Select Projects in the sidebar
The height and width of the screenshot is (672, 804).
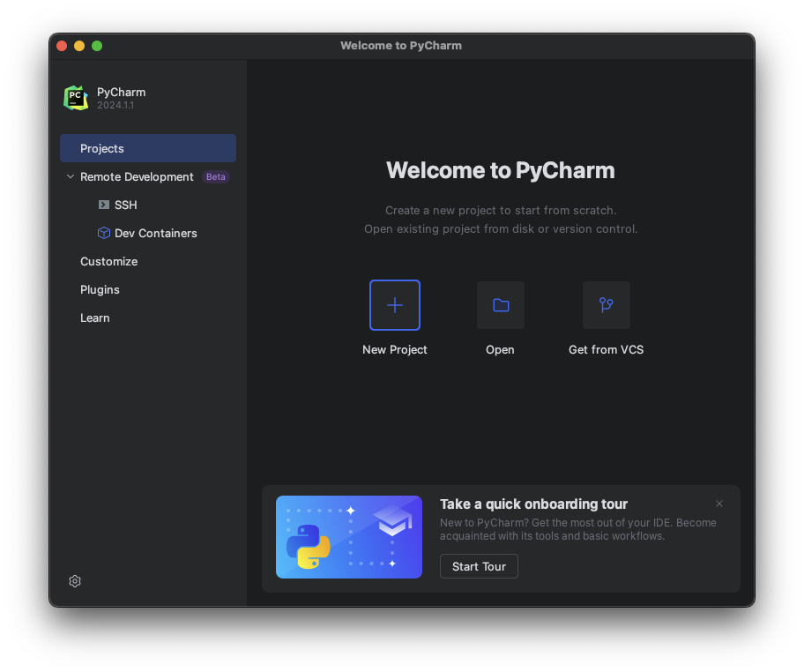tap(148, 148)
